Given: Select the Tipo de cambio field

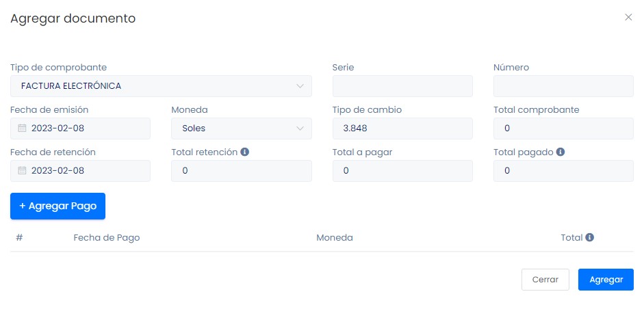Looking at the screenshot, I should pyautogui.click(x=402, y=129).
